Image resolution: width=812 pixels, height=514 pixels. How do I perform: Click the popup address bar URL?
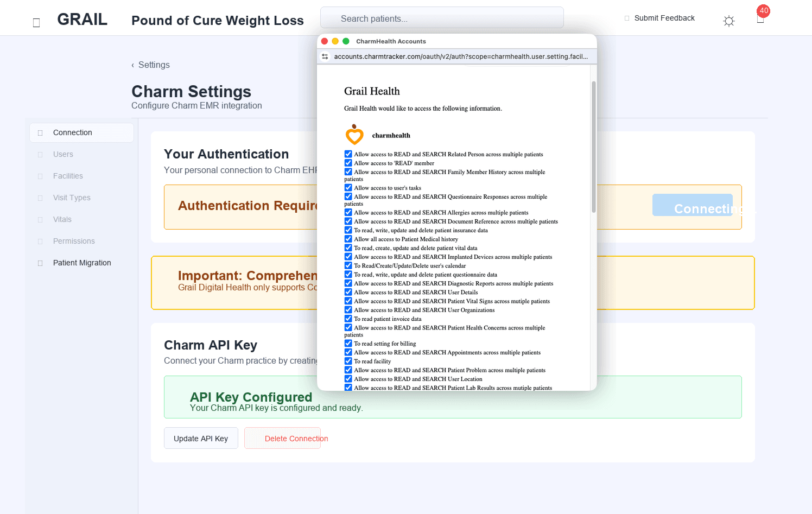(x=461, y=56)
